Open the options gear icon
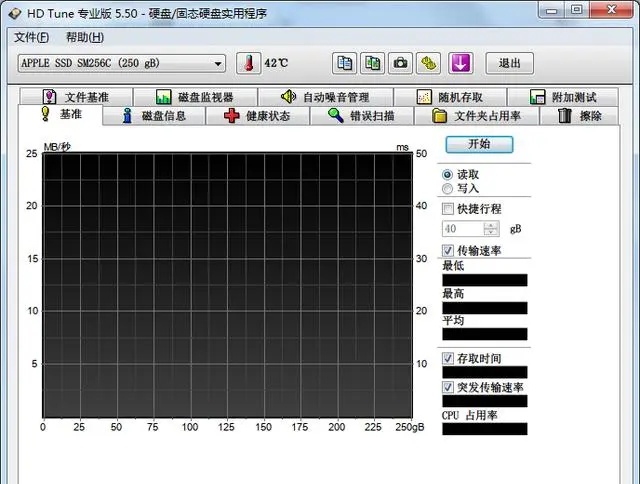Screen dimensions: 640x484 428,63
